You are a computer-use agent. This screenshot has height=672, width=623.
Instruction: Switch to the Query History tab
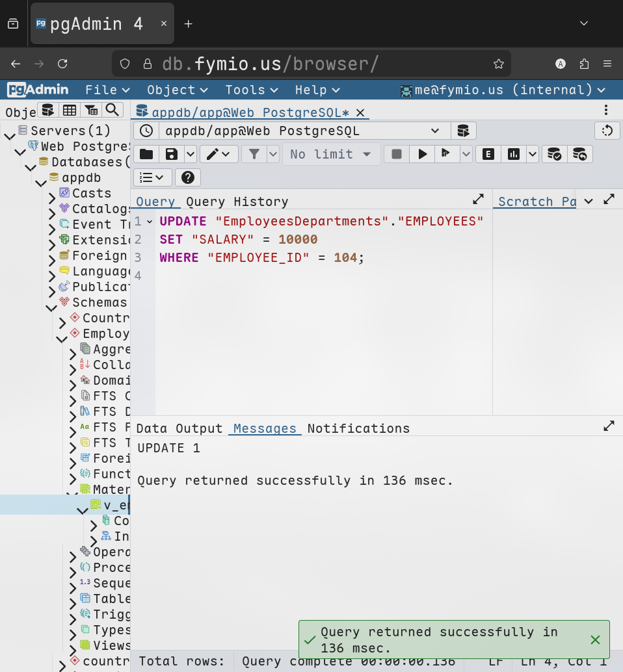pyautogui.click(x=237, y=201)
